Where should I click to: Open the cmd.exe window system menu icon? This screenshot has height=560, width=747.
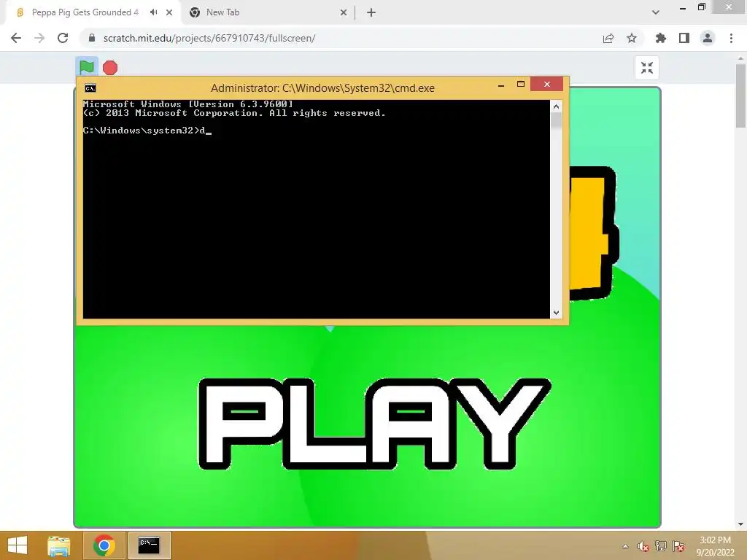point(90,88)
